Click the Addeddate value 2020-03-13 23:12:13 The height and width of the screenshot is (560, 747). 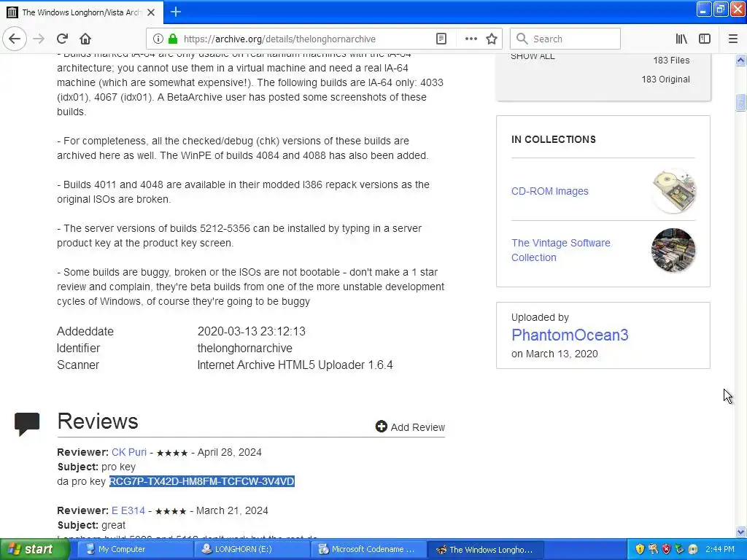click(252, 332)
